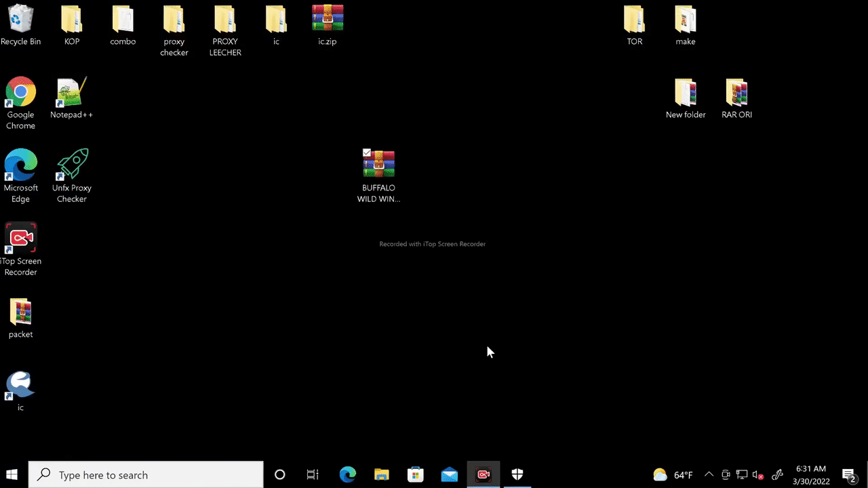This screenshot has width=868, height=488.
Task: Open File Explorer from the taskbar
Action: pyautogui.click(x=382, y=474)
